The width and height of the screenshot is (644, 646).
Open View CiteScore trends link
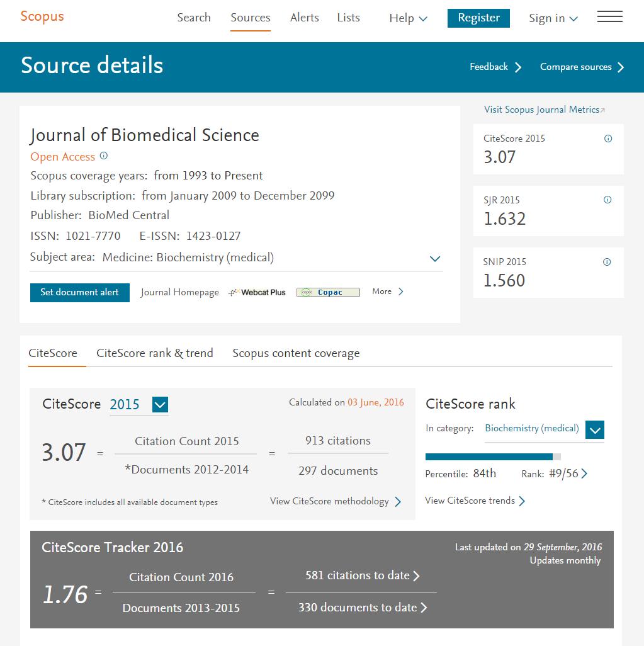tap(475, 501)
